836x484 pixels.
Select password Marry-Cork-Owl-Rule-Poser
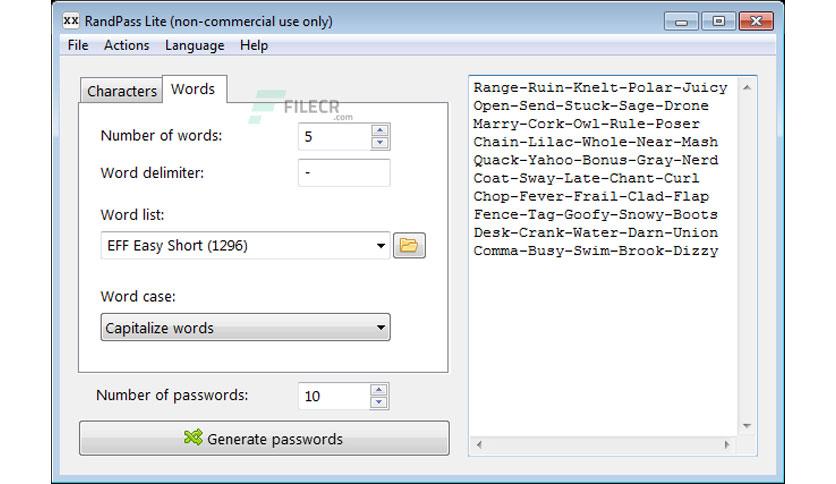[586, 124]
